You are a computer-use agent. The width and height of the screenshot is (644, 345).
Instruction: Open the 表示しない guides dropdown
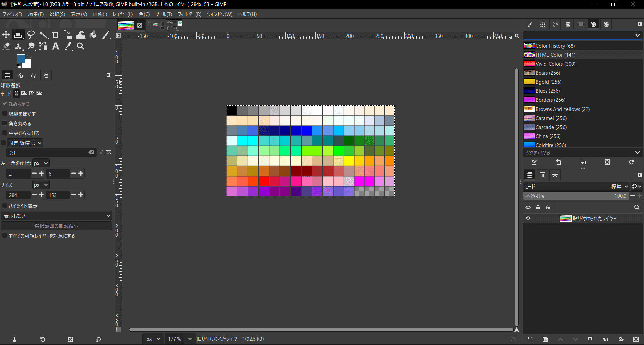point(56,216)
